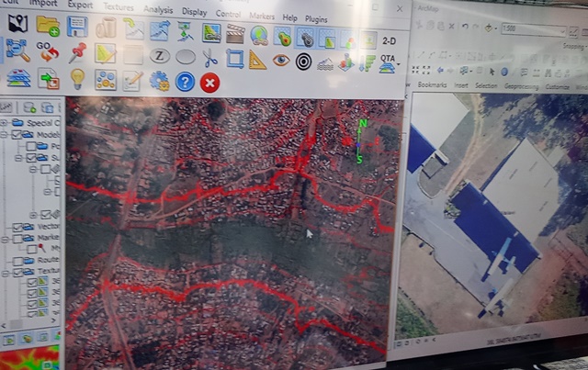This screenshot has height=370, width=588.
Task: Open the Export menu
Action: [80, 5]
